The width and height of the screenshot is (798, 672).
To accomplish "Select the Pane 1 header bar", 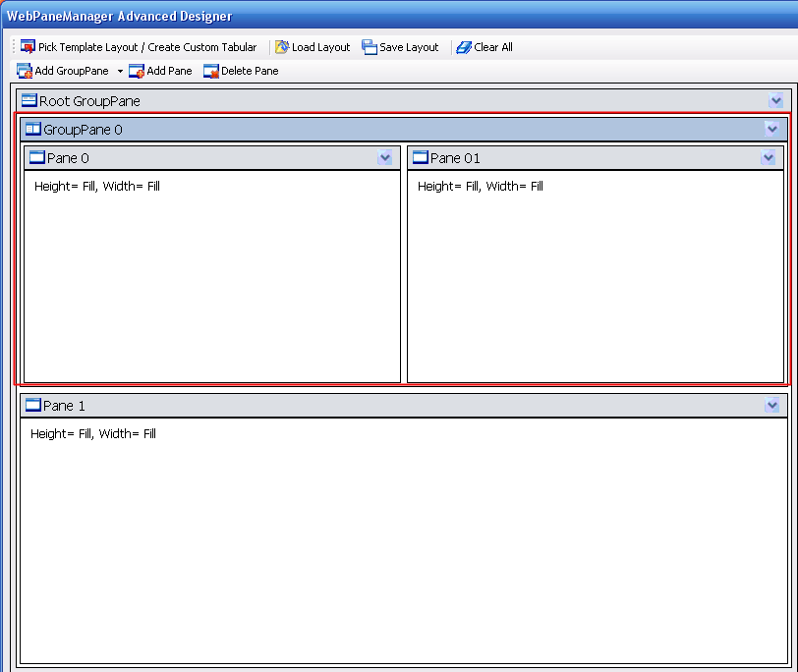I will coord(393,406).
